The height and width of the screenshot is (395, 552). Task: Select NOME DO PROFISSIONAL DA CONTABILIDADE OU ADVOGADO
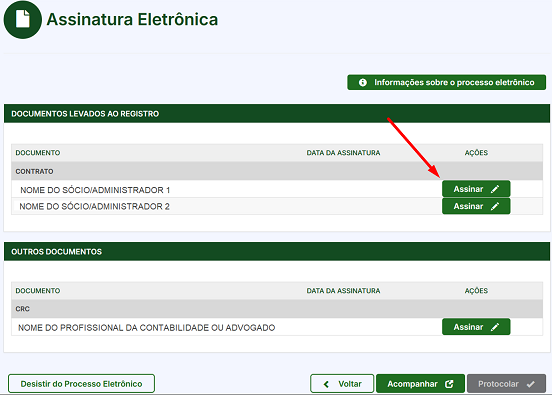146,328
